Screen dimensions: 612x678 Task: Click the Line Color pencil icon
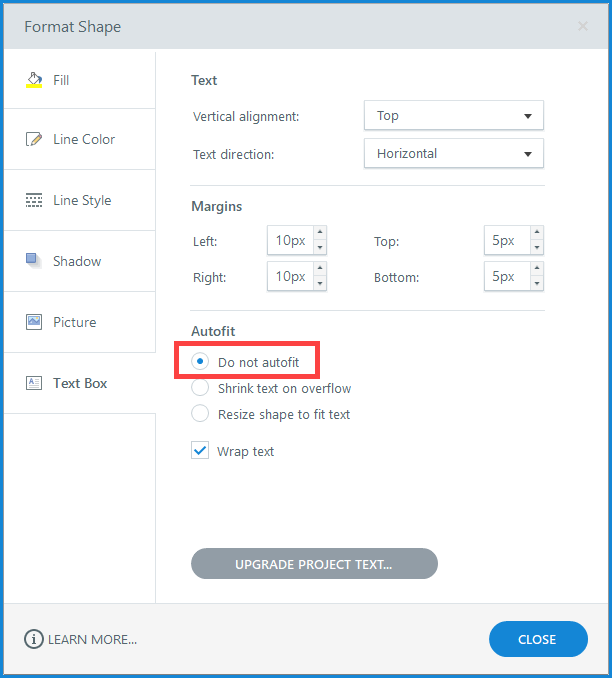[x=34, y=139]
